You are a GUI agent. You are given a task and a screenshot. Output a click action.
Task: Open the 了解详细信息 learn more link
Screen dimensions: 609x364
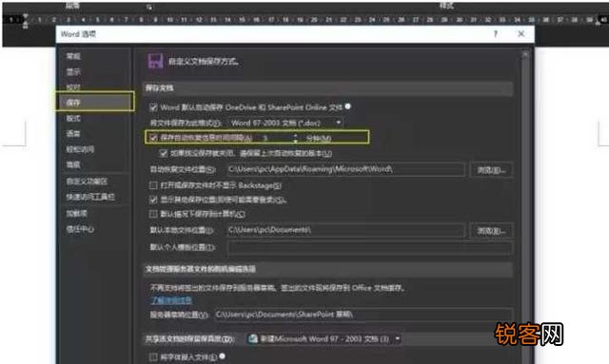coord(171,300)
